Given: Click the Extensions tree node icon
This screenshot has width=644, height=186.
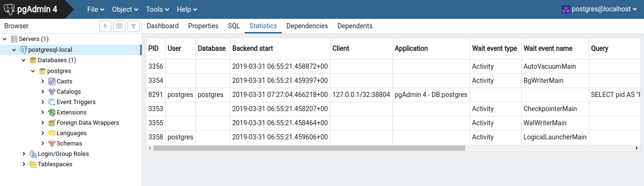Looking at the screenshot, I should tap(51, 113).
